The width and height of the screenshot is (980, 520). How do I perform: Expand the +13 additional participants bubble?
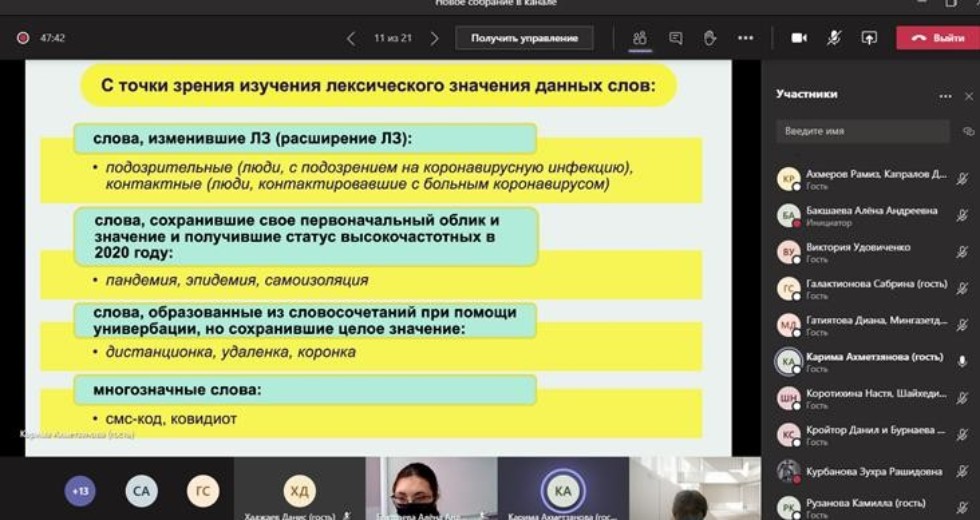[80, 491]
